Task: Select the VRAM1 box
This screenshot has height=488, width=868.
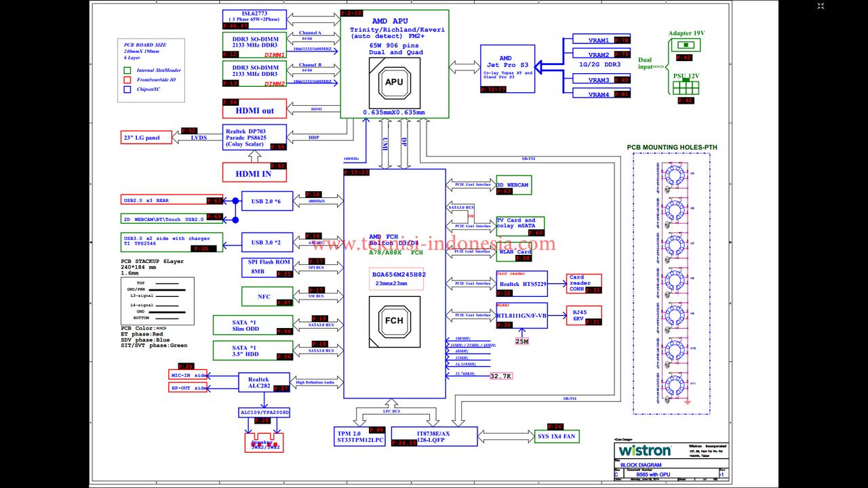Action: click(x=601, y=40)
